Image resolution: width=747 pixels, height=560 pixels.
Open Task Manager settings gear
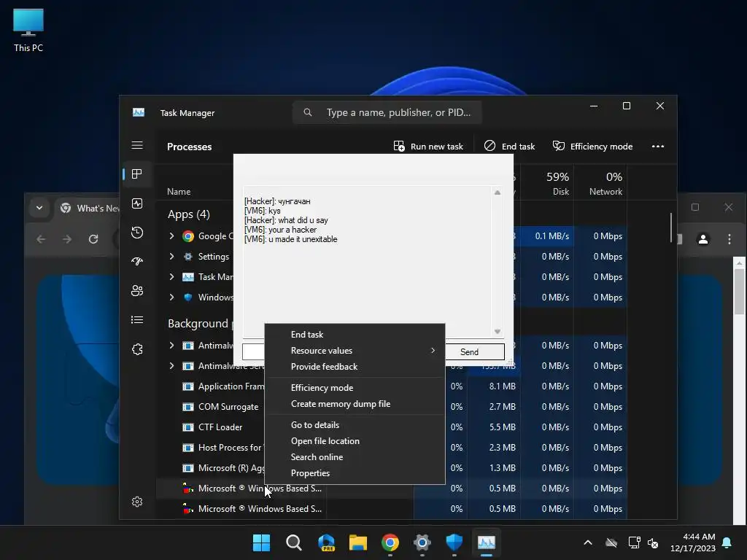(x=137, y=502)
